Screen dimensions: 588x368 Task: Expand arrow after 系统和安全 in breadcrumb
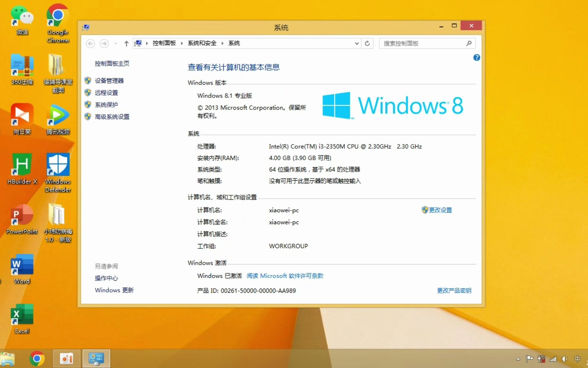pos(223,43)
